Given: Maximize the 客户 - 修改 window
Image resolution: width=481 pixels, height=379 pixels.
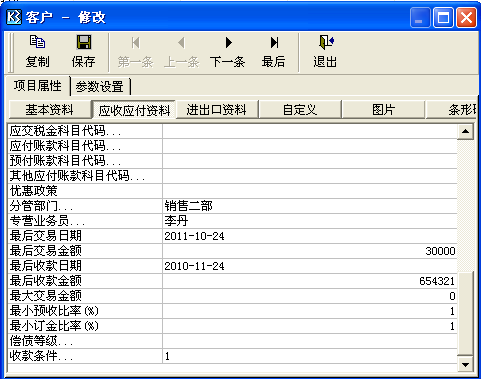Looking at the screenshot, I should (443, 18).
